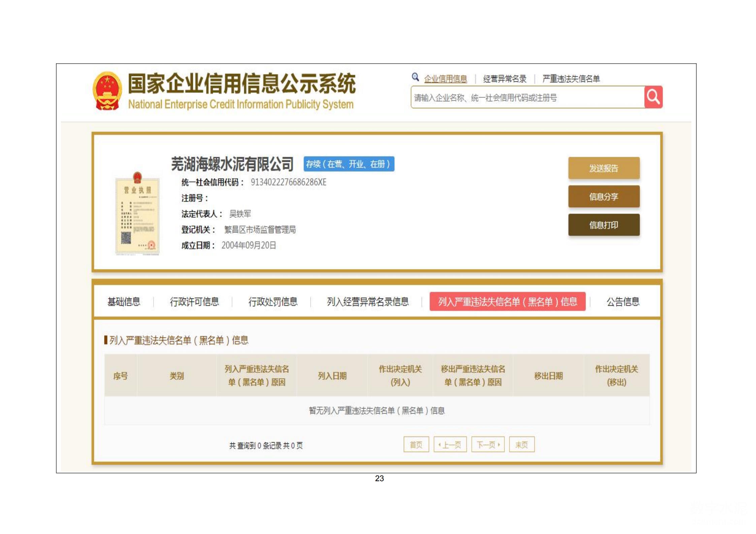Open the 行政处罚信息 tab
756x534 pixels.
point(273,301)
